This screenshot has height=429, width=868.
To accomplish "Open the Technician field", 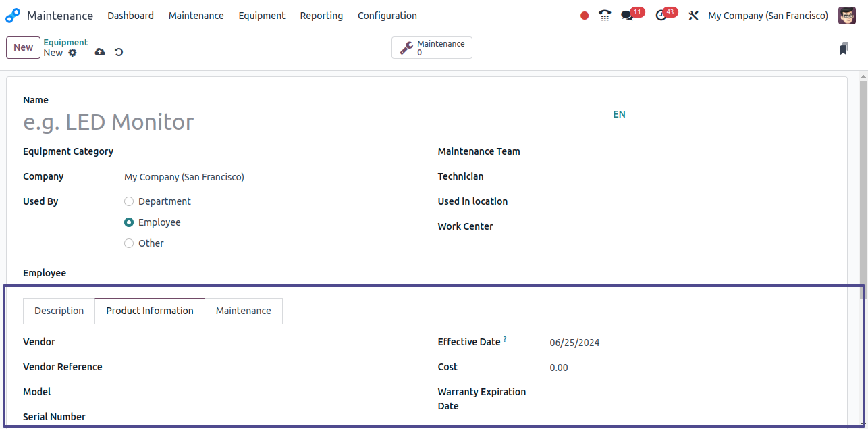I will (x=690, y=177).
